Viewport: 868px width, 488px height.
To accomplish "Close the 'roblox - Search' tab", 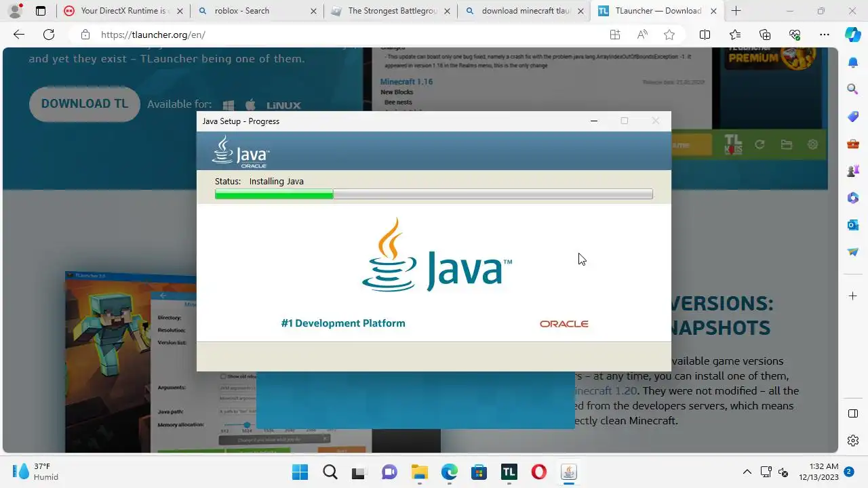I will pos(313,11).
